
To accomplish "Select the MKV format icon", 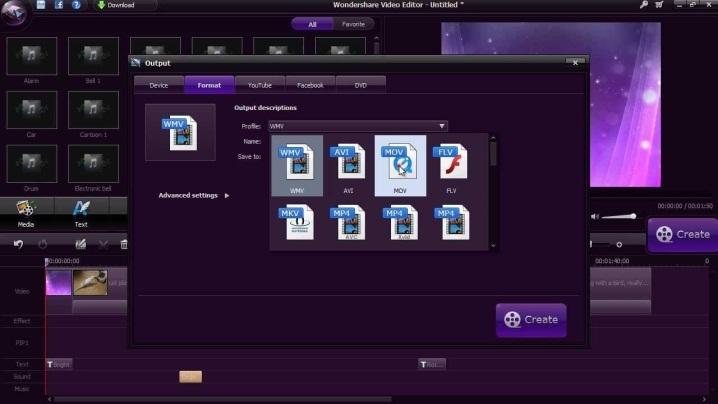I will [x=297, y=223].
